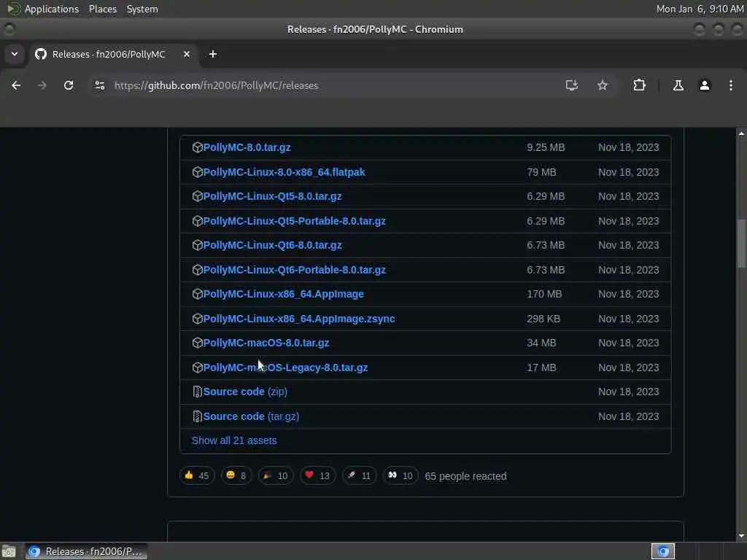This screenshot has width=747, height=560.
Task: Go back using the browser back arrow
Action: pyautogui.click(x=16, y=85)
